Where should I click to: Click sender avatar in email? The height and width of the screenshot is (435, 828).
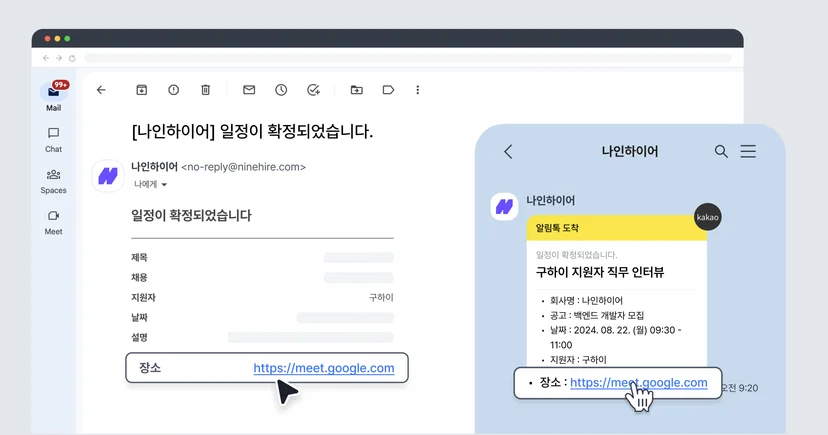point(108,176)
